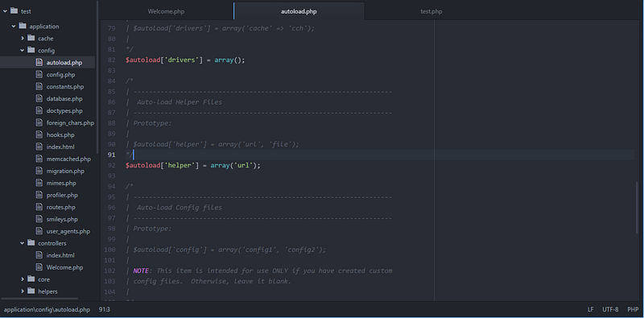This screenshot has height=318, width=644.
Task: Click file icon beside config index.html
Action: pyautogui.click(x=39, y=147)
